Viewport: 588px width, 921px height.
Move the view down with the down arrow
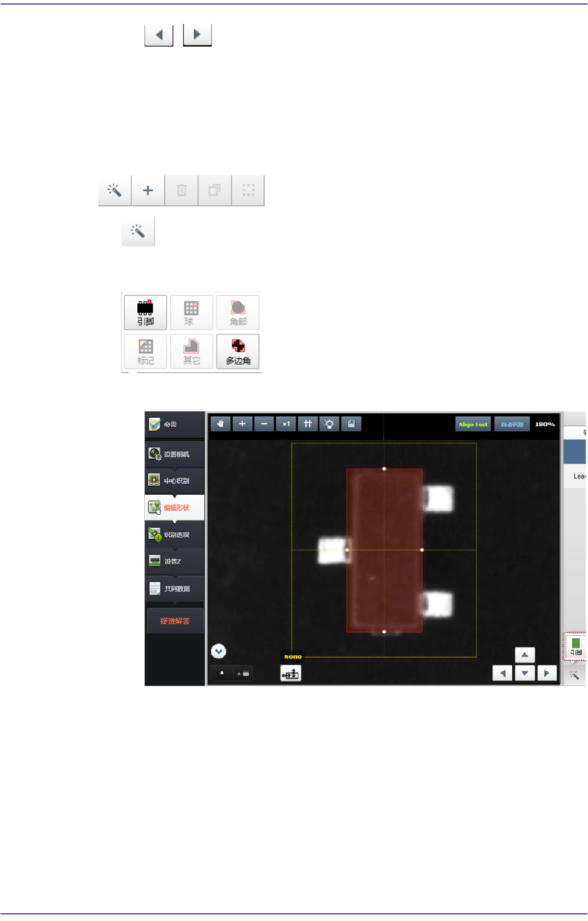525,673
